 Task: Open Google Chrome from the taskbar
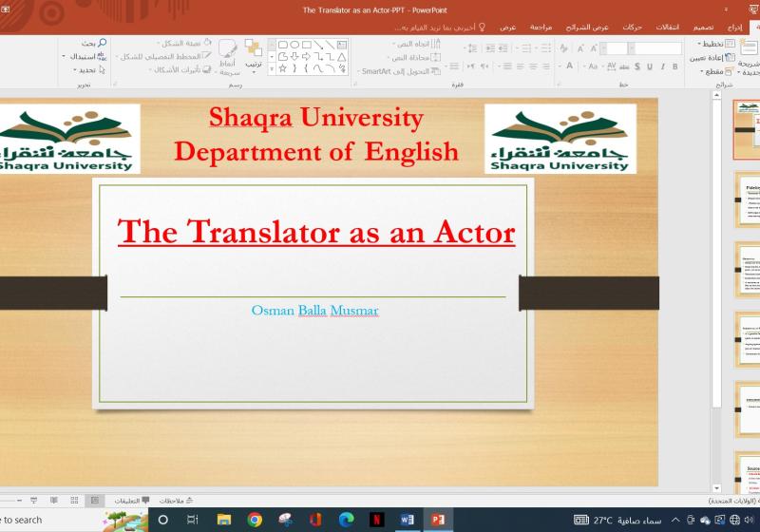click(x=255, y=520)
